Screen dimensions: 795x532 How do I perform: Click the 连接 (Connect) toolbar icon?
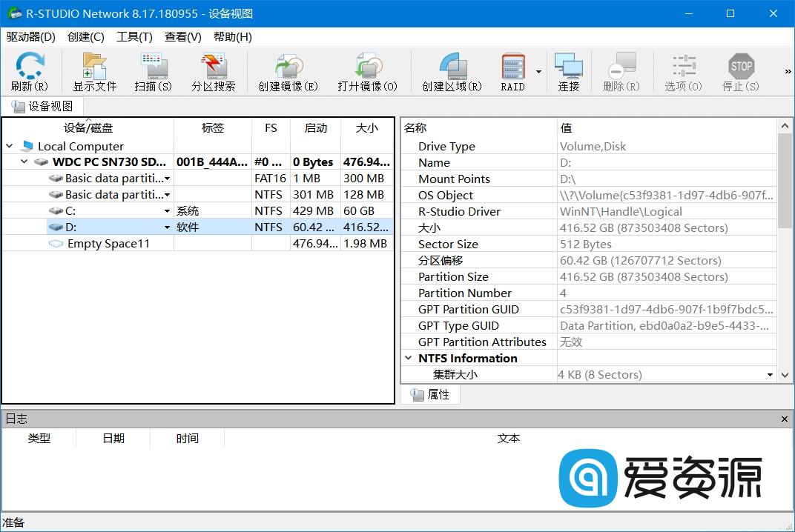point(569,72)
